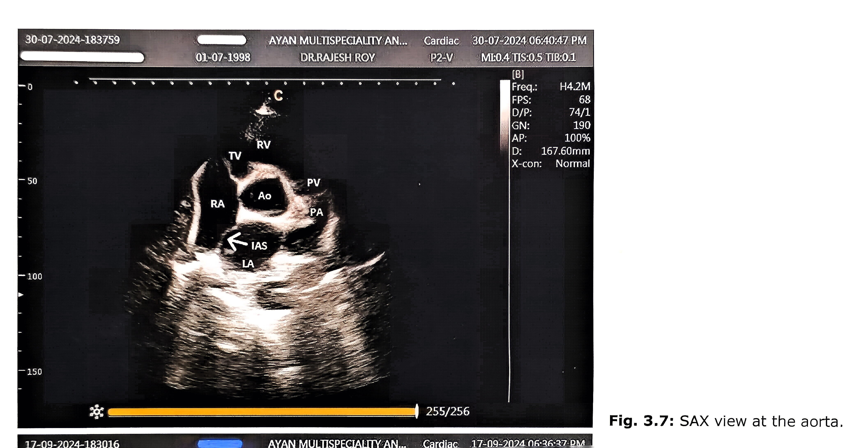Click the IAS annotation label
The width and height of the screenshot is (868, 448).
coord(259,246)
